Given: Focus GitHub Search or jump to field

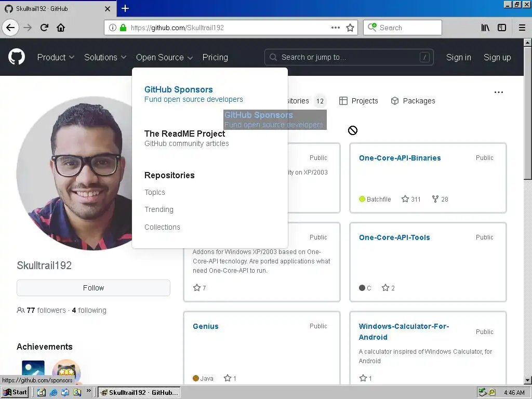Looking at the screenshot, I should (349, 57).
